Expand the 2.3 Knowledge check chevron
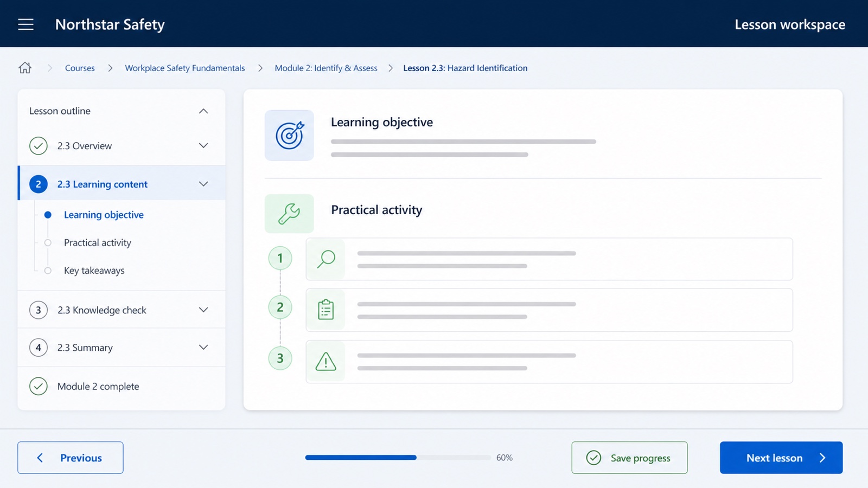This screenshot has width=868, height=488. [203, 310]
